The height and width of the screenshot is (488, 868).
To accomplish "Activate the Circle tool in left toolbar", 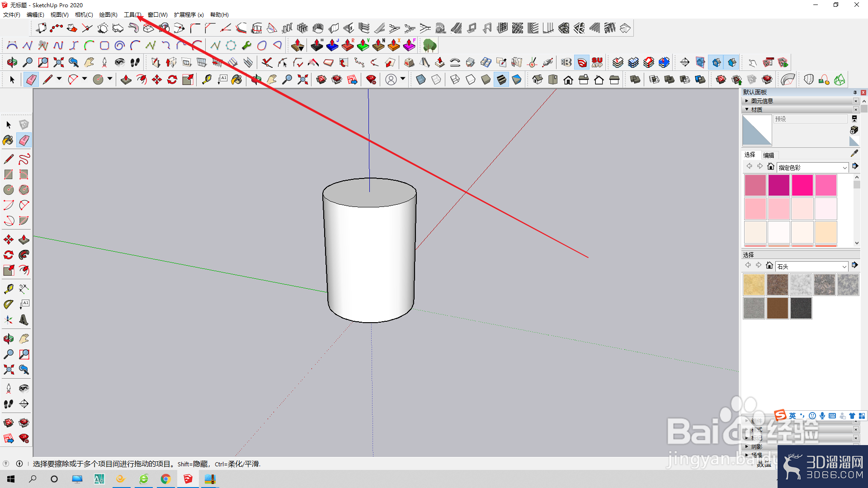I will coord(8,190).
